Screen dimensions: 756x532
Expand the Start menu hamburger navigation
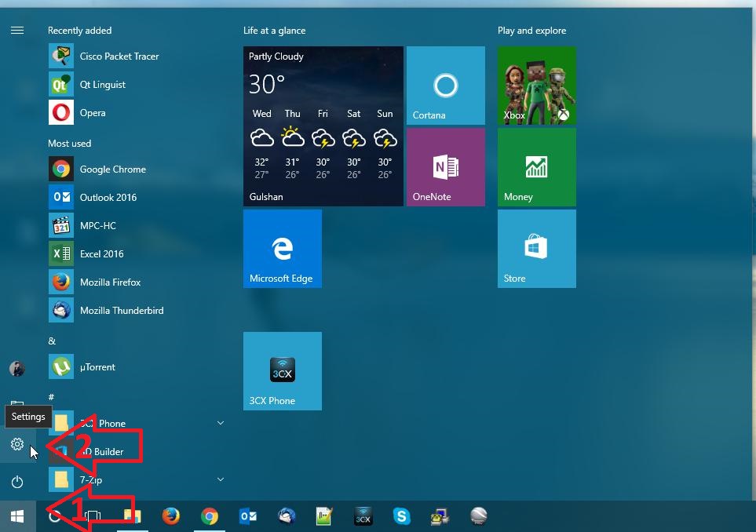pos(17,30)
